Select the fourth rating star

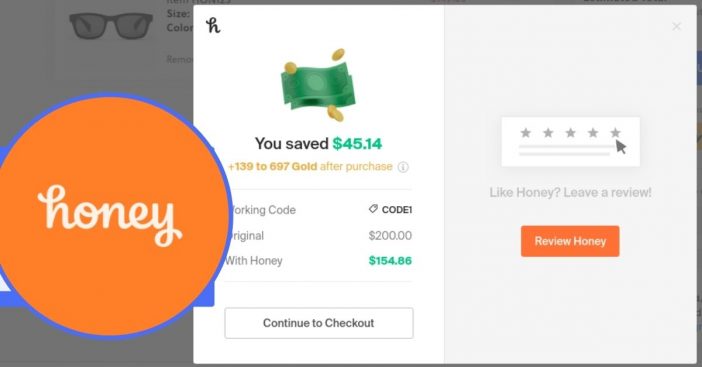coord(593,132)
